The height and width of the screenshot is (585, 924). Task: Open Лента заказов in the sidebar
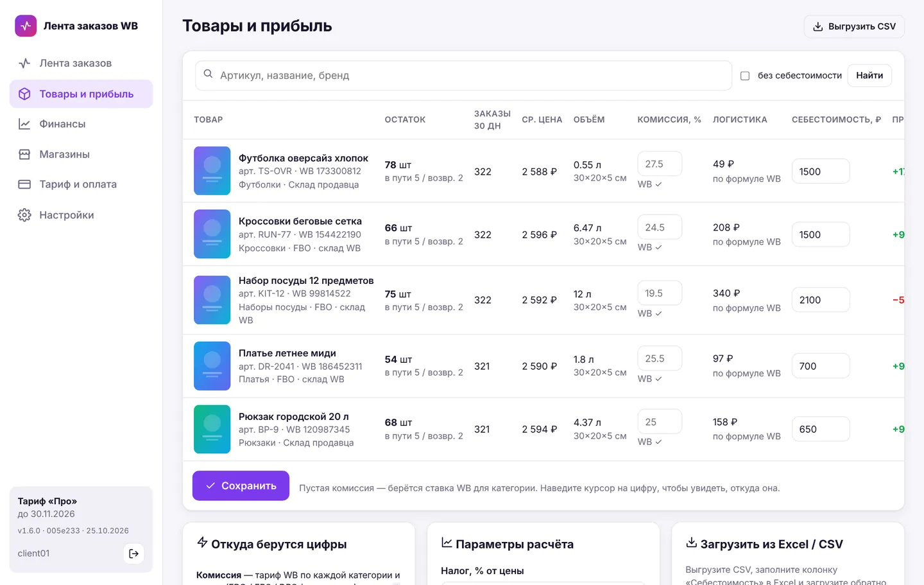pyautogui.click(x=81, y=63)
